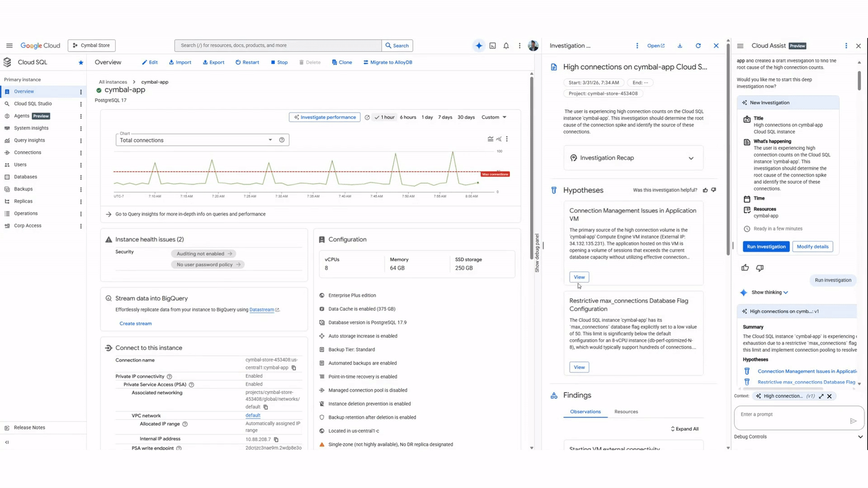Select the 1 day time range
Image resolution: width=868 pixels, height=488 pixels.
pos(427,117)
